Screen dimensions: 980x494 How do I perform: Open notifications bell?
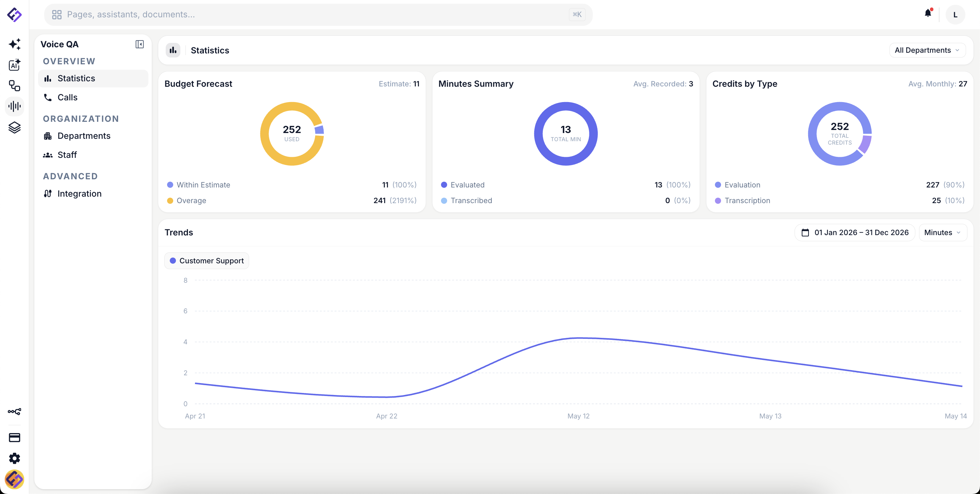[928, 13]
